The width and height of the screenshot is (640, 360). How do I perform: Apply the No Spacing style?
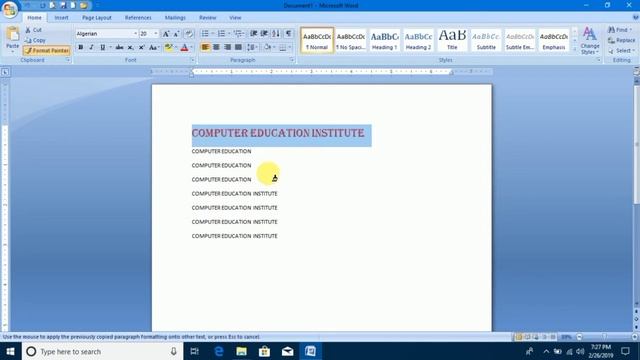(x=351, y=40)
